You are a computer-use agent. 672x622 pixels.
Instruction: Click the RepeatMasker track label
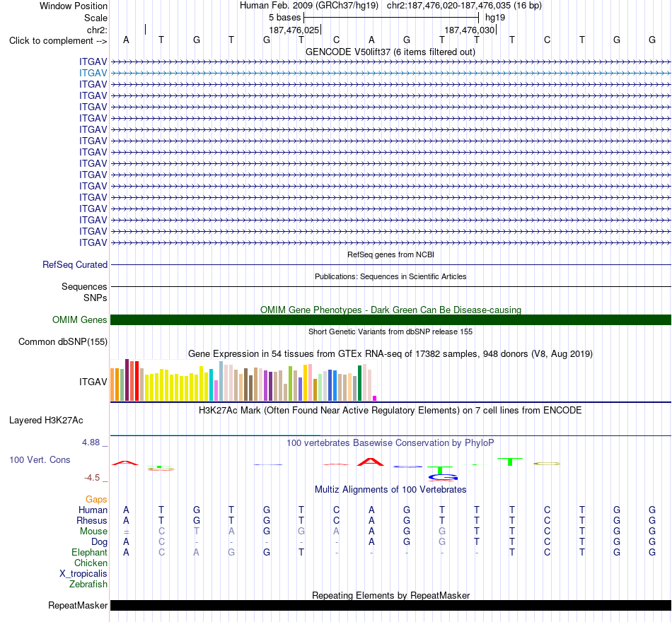pos(78,605)
